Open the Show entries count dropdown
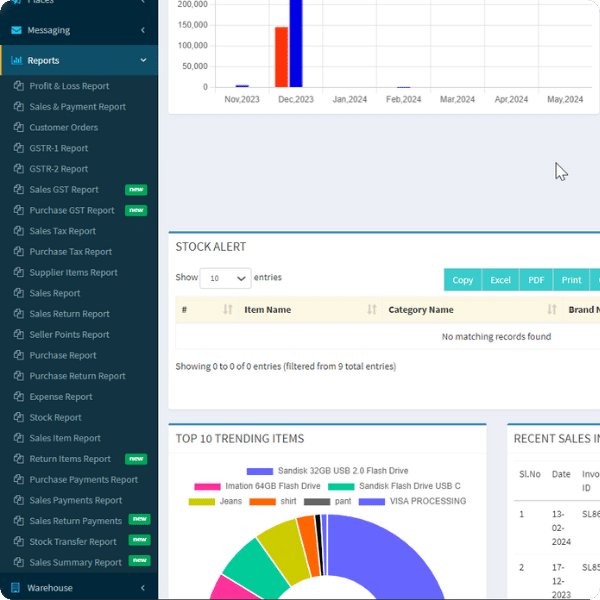 tap(225, 279)
